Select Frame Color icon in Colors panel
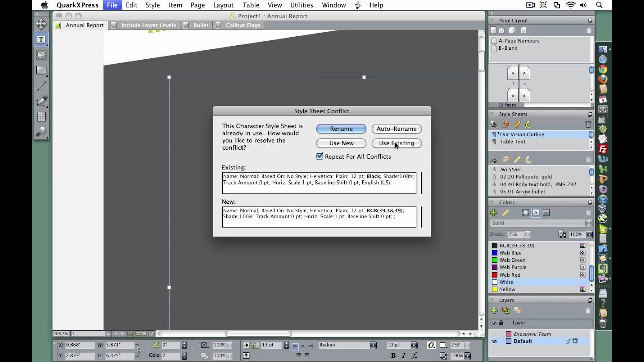Viewport: 644px width, 362px height. coord(525,213)
